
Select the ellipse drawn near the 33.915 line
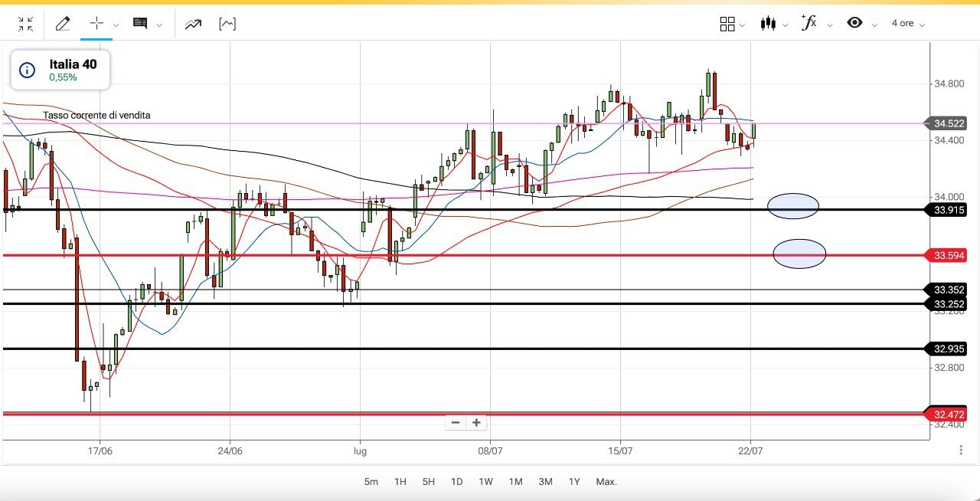(793, 206)
